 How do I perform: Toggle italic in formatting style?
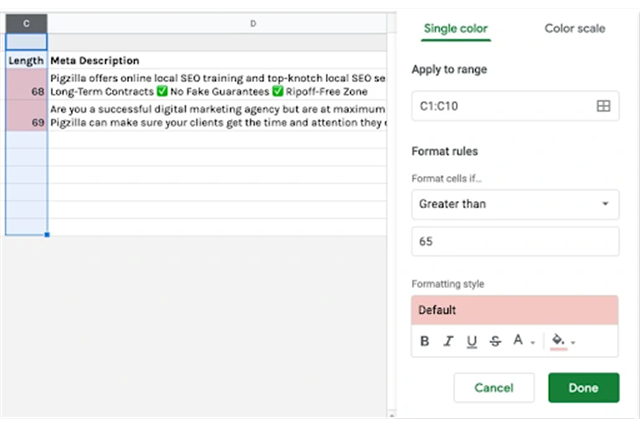point(448,341)
